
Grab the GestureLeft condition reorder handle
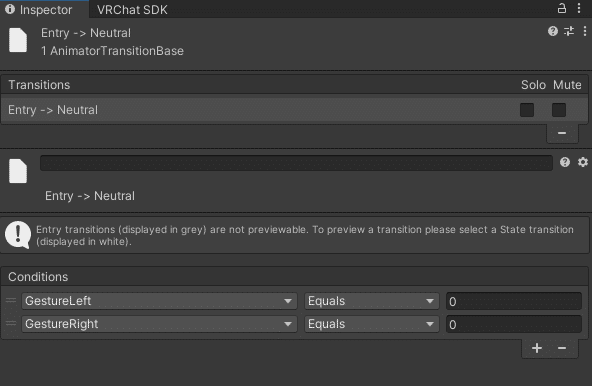tap(11, 301)
